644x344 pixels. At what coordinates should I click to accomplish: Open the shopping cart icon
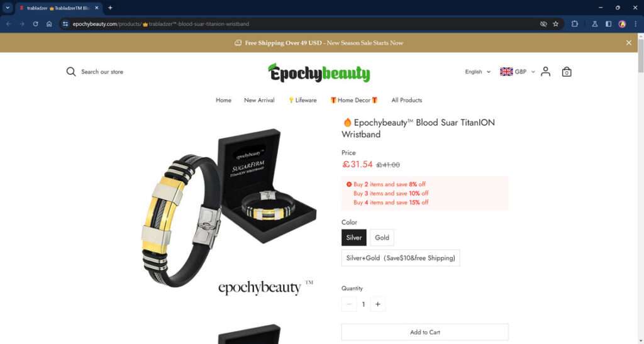[x=567, y=72]
